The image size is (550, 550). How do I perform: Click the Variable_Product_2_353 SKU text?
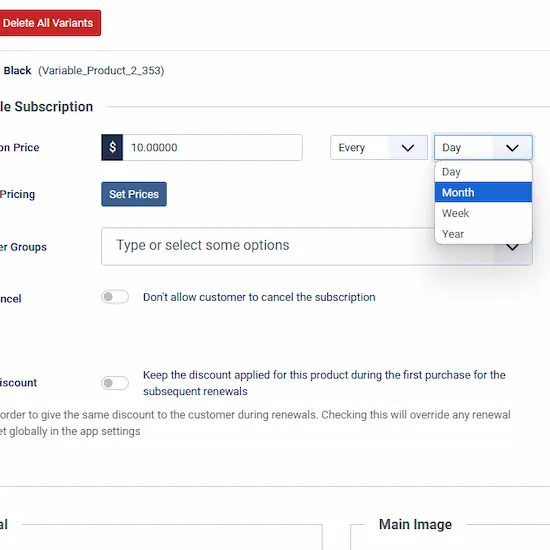(x=101, y=71)
